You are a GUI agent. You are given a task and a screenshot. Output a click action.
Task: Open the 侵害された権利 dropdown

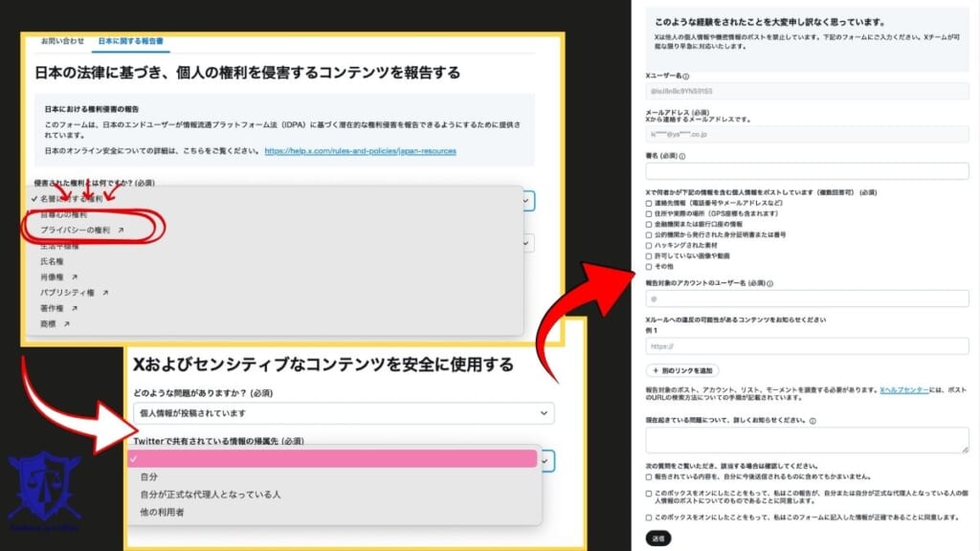[x=525, y=199]
